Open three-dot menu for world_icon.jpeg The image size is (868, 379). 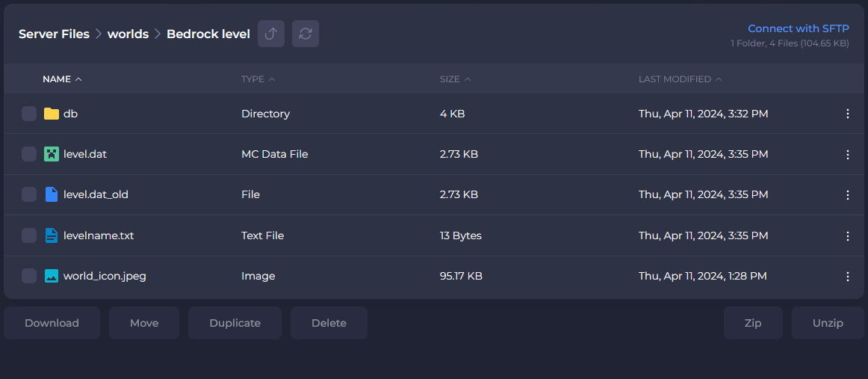pyautogui.click(x=847, y=276)
